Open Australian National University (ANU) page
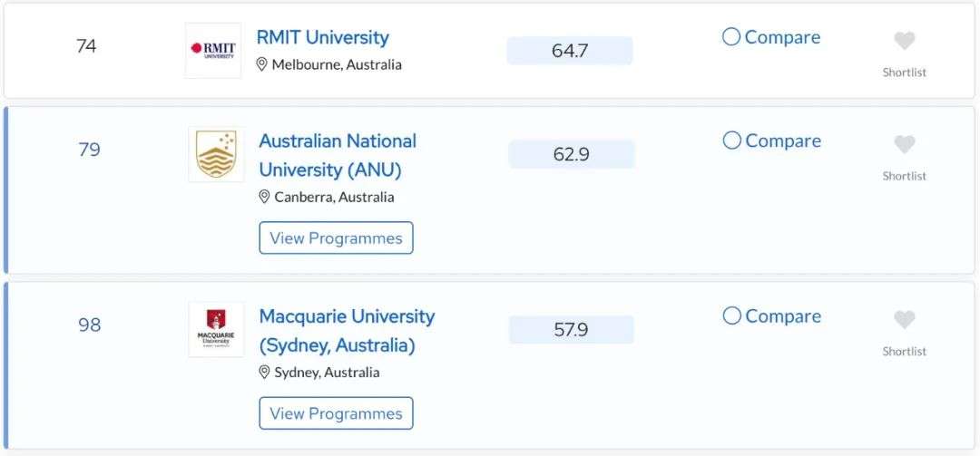 point(337,155)
